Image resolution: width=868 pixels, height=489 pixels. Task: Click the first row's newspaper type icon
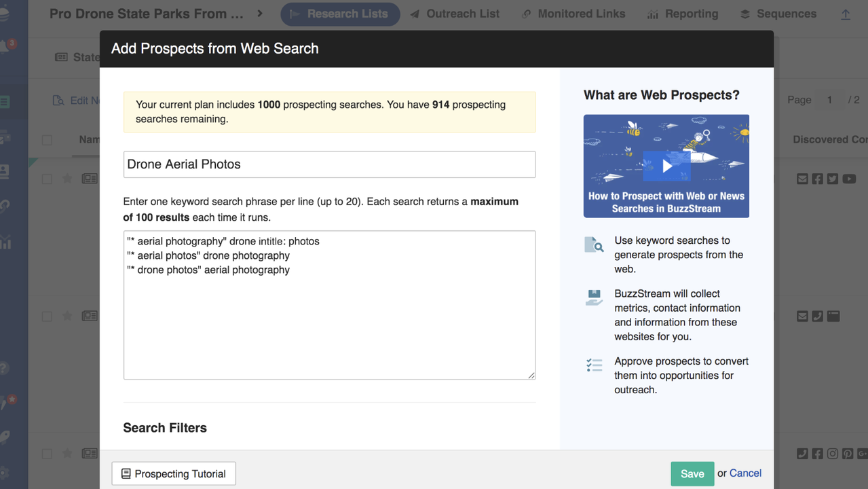(x=90, y=179)
